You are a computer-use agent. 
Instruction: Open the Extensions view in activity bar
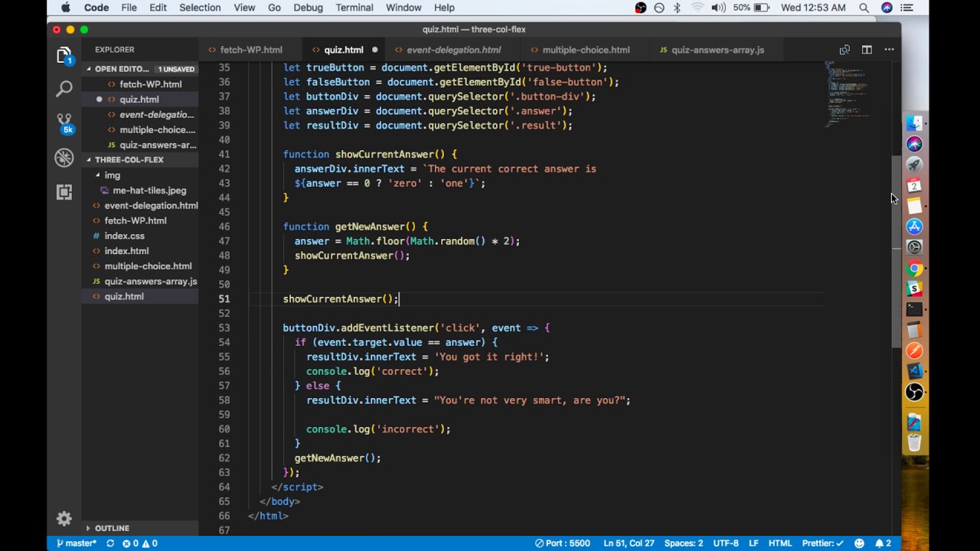point(64,192)
